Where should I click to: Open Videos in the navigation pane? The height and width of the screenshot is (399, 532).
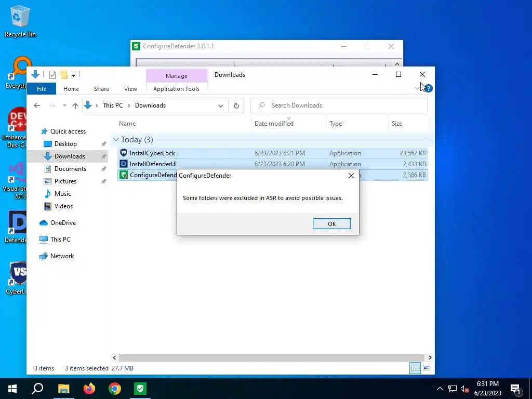click(63, 206)
